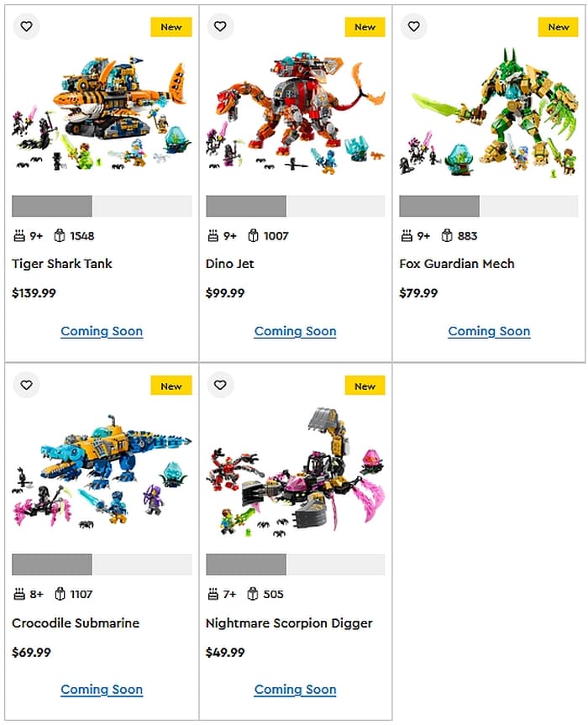Click Coming Soon under Crocodile Submarine
The height and width of the screenshot is (725, 588).
(102, 690)
